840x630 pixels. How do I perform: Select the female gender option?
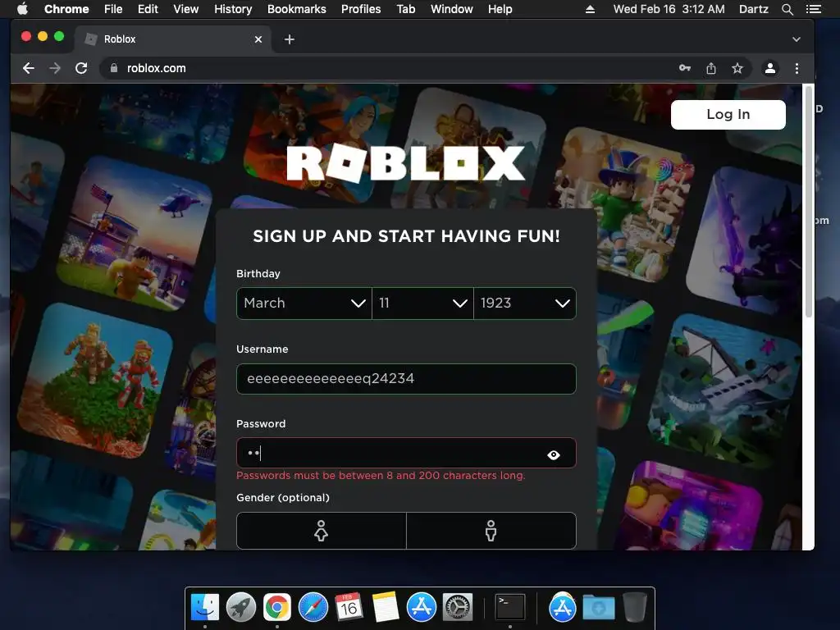[x=322, y=531]
